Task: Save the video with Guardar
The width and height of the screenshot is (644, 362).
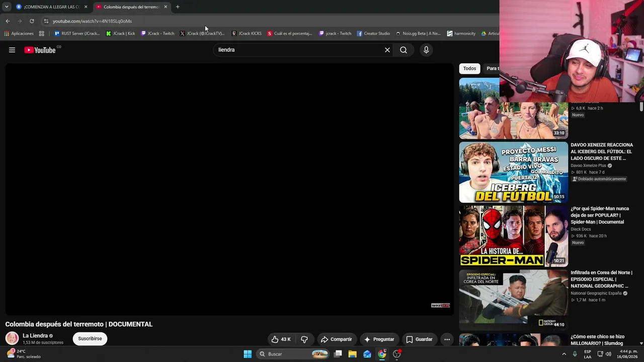Action: coord(419,339)
